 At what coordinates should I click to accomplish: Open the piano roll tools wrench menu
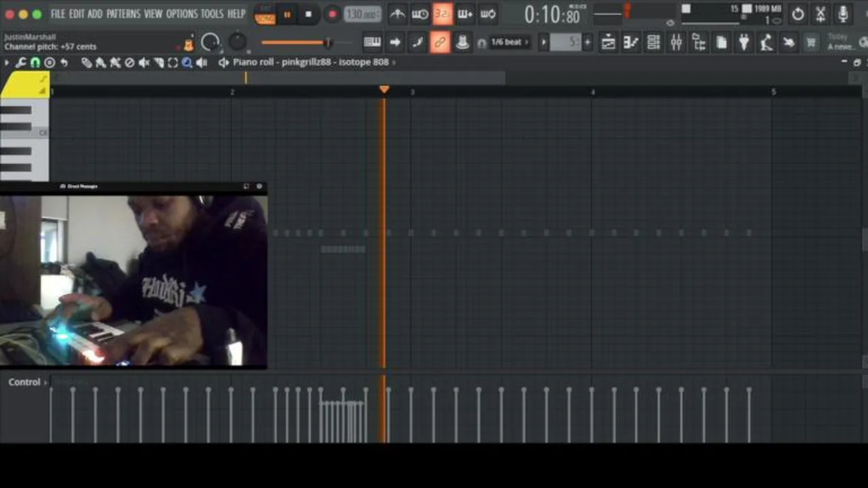21,62
